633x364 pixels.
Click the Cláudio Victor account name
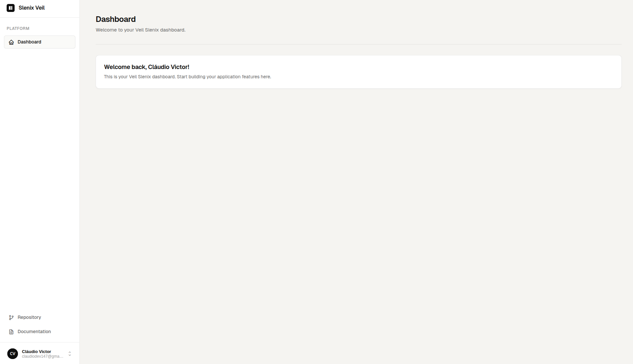click(x=37, y=351)
